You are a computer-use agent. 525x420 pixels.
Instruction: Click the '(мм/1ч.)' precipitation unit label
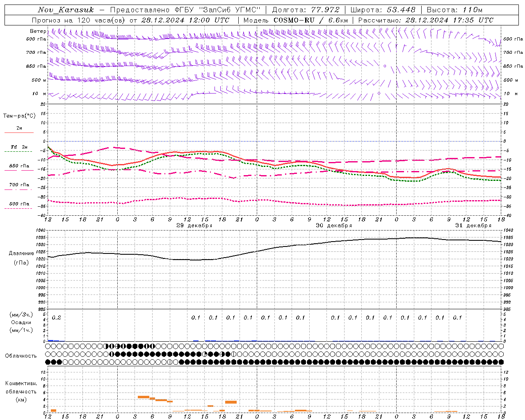click(21, 330)
